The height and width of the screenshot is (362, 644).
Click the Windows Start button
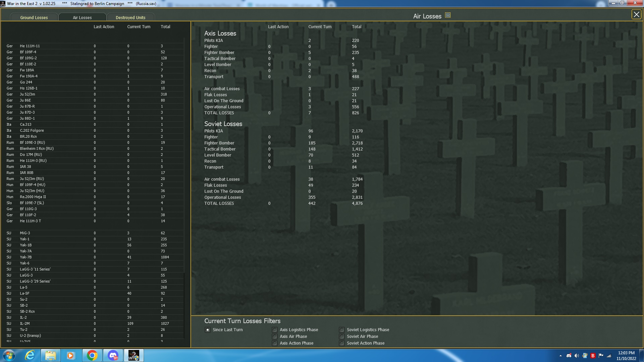tap(9, 355)
